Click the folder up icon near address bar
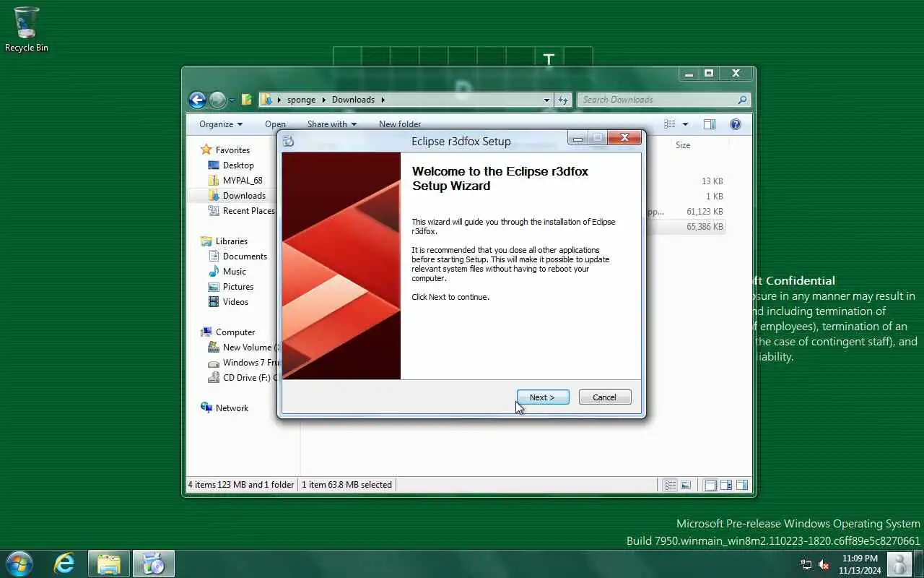 [247, 100]
